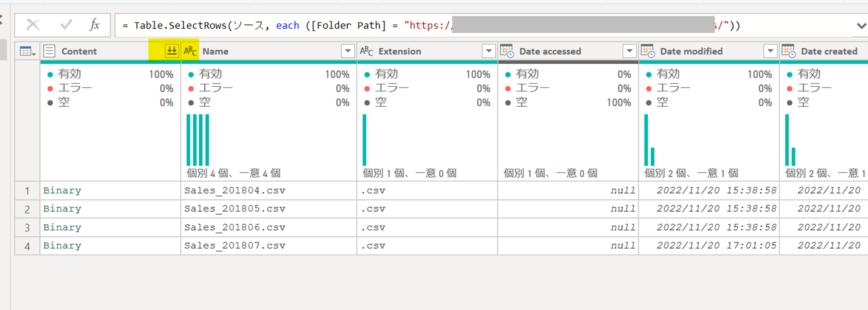Open the table menu icon at the grid corner
This screenshot has height=310, width=868.
click(27, 51)
